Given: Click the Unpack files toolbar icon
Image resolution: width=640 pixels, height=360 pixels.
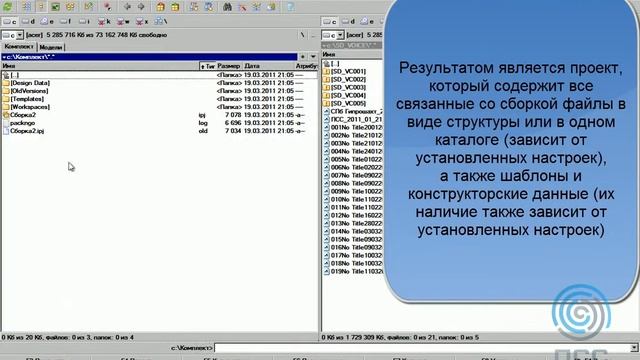Looking at the screenshot, I should click(x=175, y=7).
